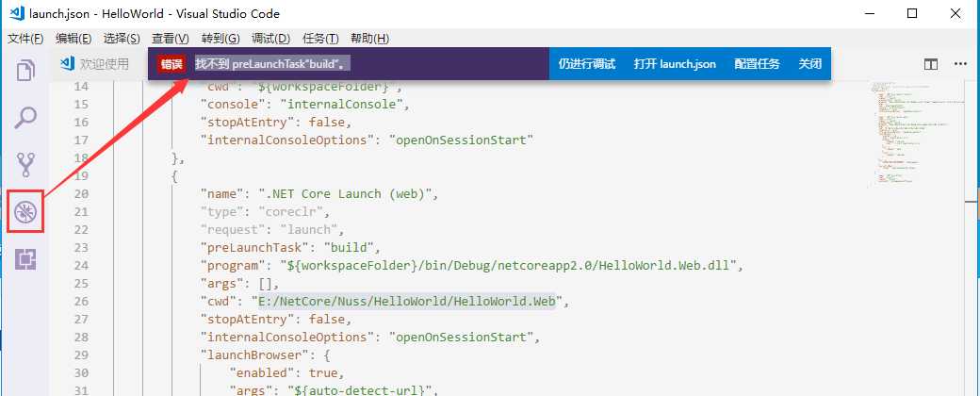This screenshot has height=396, width=980.
Task: Open the 查看(V) menu
Action: (x=171, y=39)
